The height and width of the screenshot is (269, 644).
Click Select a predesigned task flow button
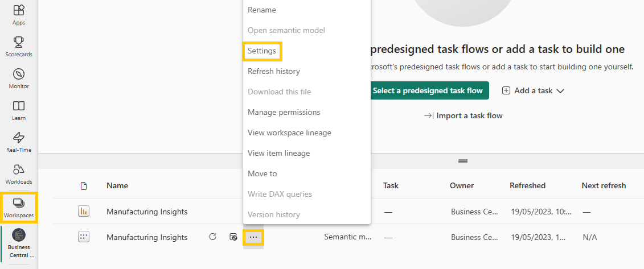click(x=428, y=90)
